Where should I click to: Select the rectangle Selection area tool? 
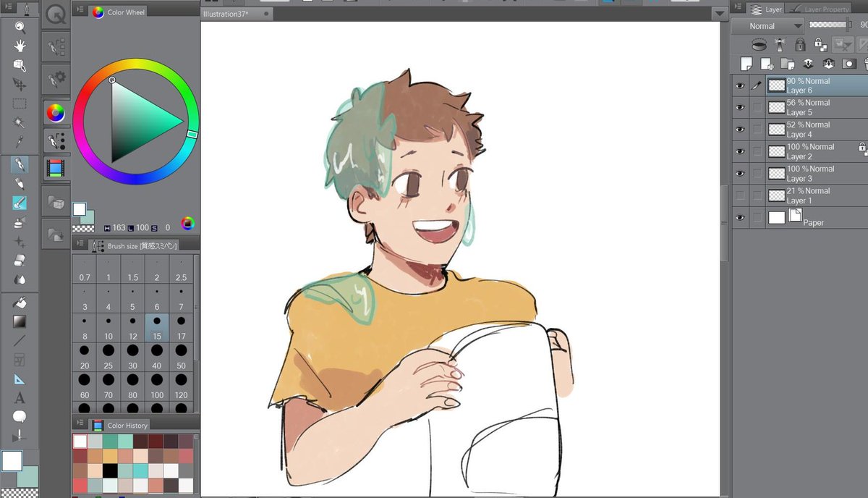[20, 104]
